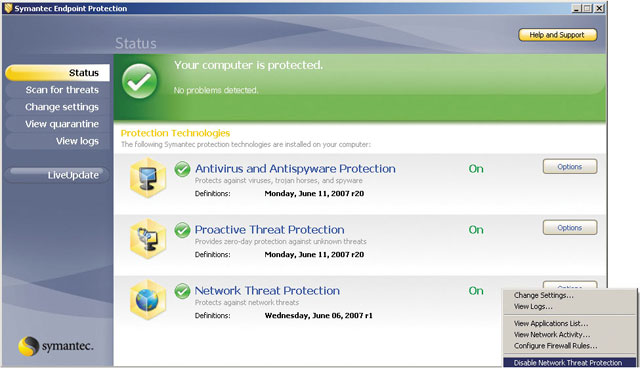Screen dimensions: 640x368
Task: Click the Antivirus and Antispyware Protection title
Action: [x=295, y=169]
